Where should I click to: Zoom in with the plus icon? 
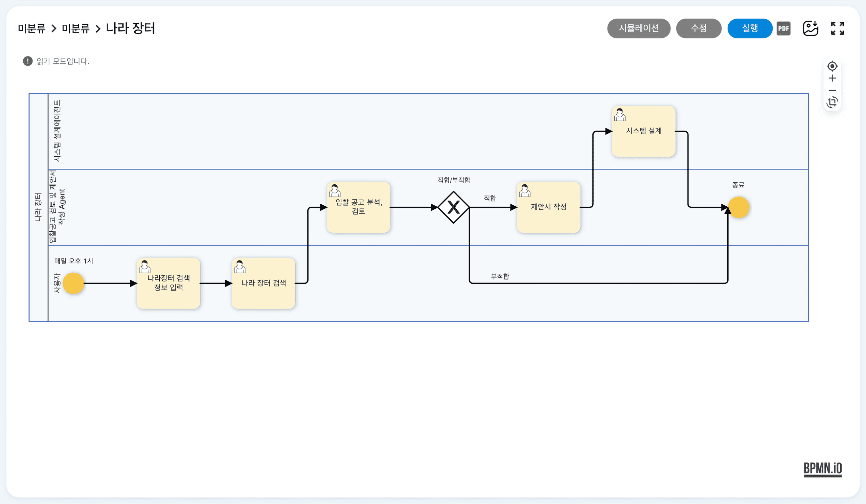click(x=832, y=78)
